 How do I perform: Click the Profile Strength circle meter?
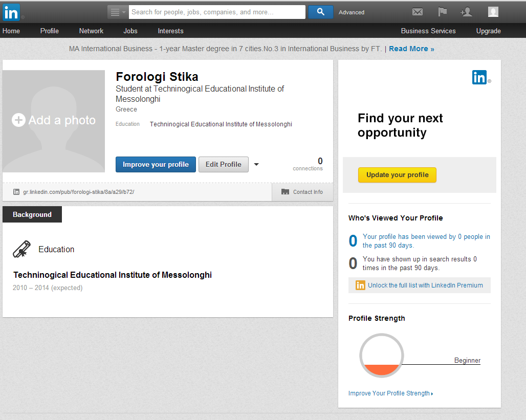point(381,355)
